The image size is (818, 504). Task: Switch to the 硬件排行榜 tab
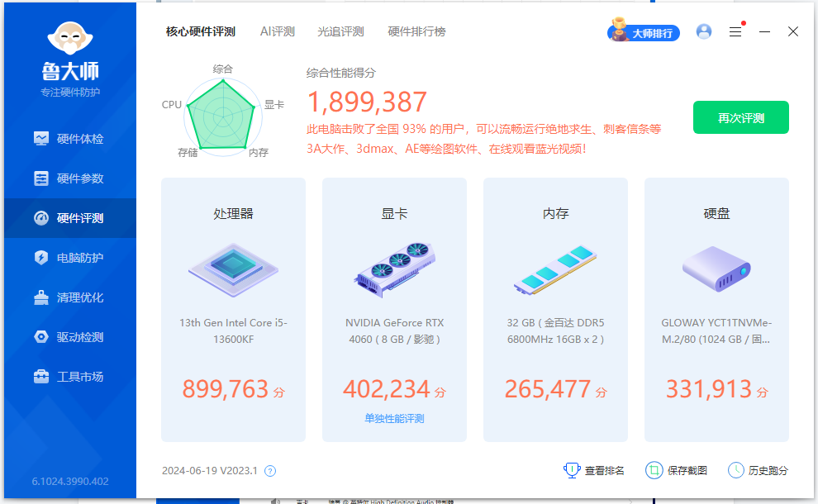pyautogui.click(x=416, y=32)
